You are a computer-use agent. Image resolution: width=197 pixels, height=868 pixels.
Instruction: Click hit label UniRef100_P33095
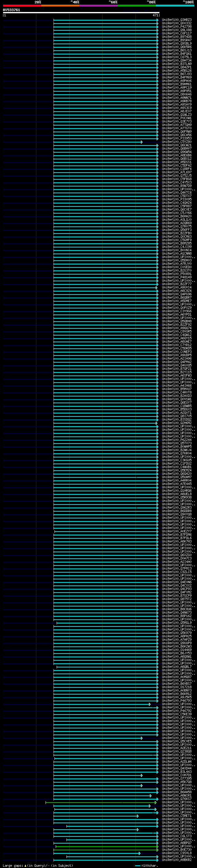pos(176,199)
